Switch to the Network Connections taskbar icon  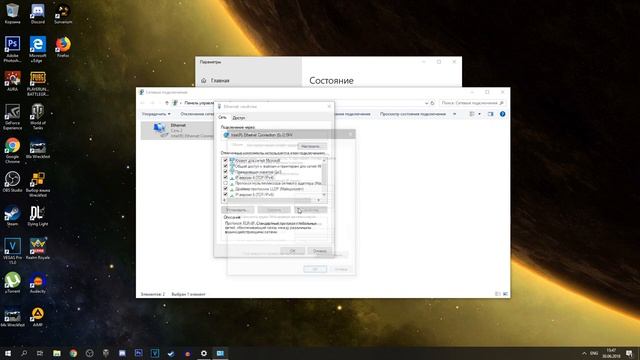coord(220,353)
